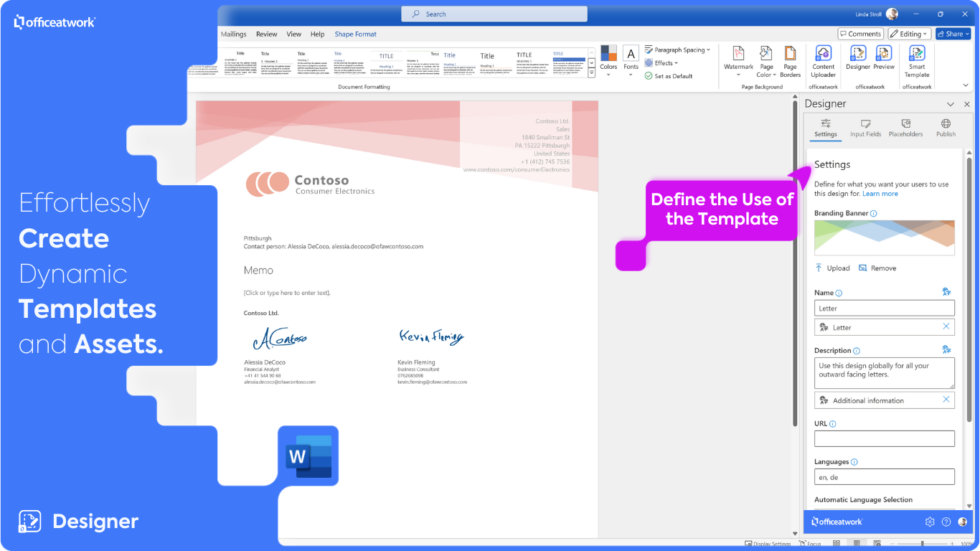Select the Settings tab in Designer pane

[826, 128]
